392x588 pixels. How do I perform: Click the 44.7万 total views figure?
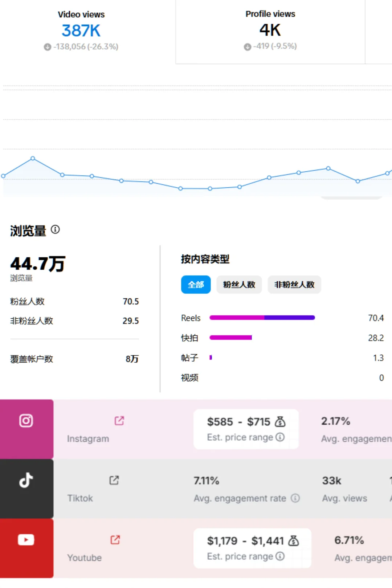38,264
